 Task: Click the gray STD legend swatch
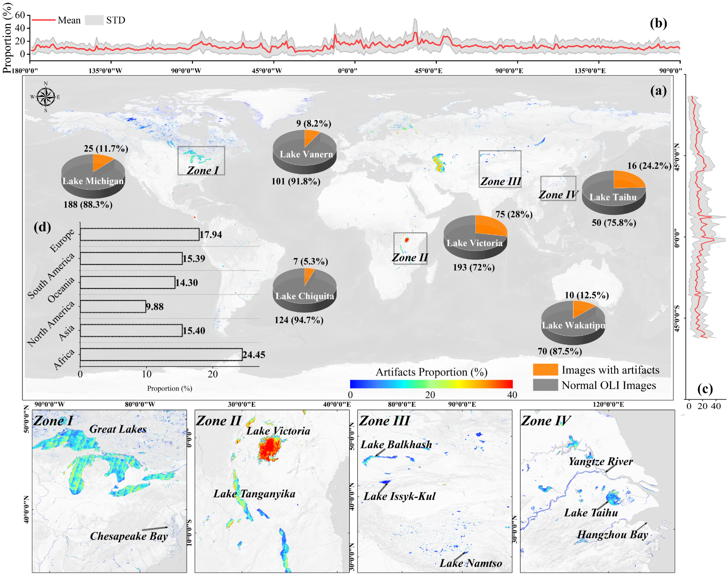click(x=94, y=20)
